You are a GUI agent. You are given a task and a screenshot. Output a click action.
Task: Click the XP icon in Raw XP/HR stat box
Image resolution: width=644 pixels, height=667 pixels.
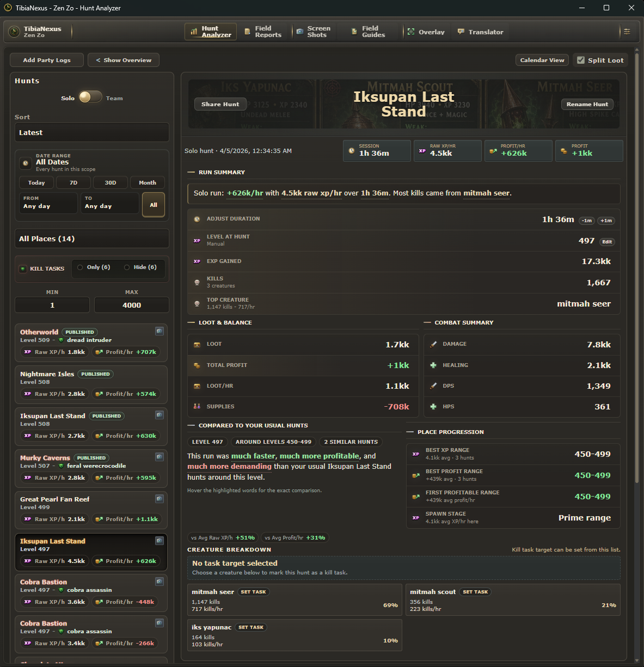(x=422, y=151)
